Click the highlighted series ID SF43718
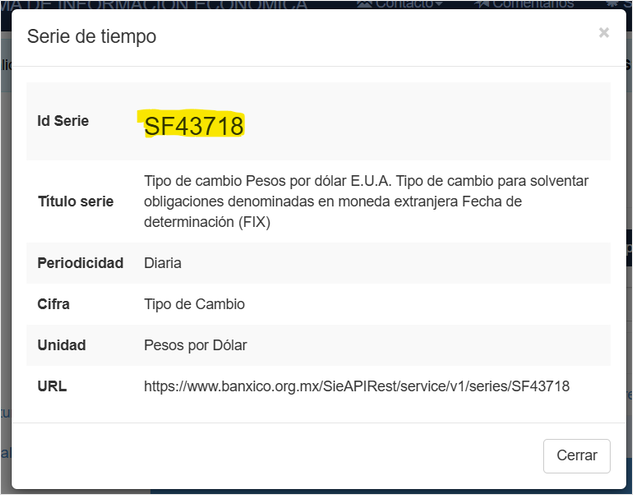633x495 pixels. (194, 126)
